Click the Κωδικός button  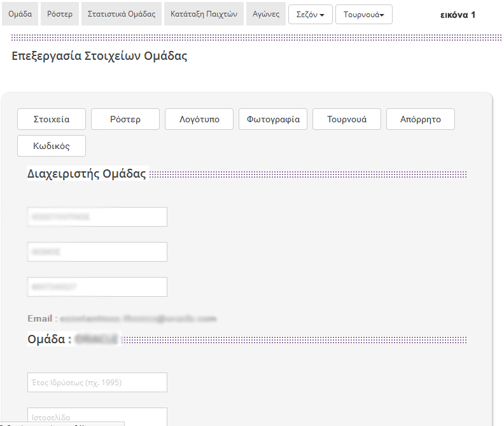pyautogui.click(x=52, y=146)
